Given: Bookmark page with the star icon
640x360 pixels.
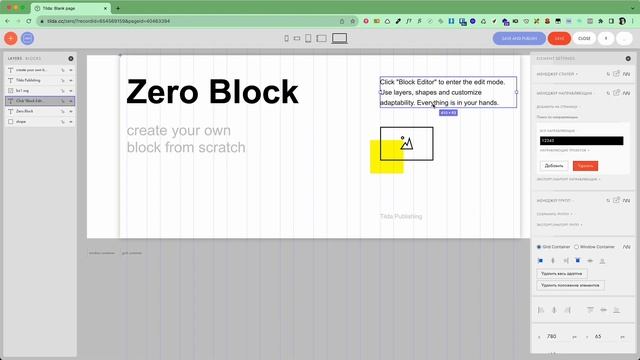Looking at the screenshot, I should click(x=353, y=21).
